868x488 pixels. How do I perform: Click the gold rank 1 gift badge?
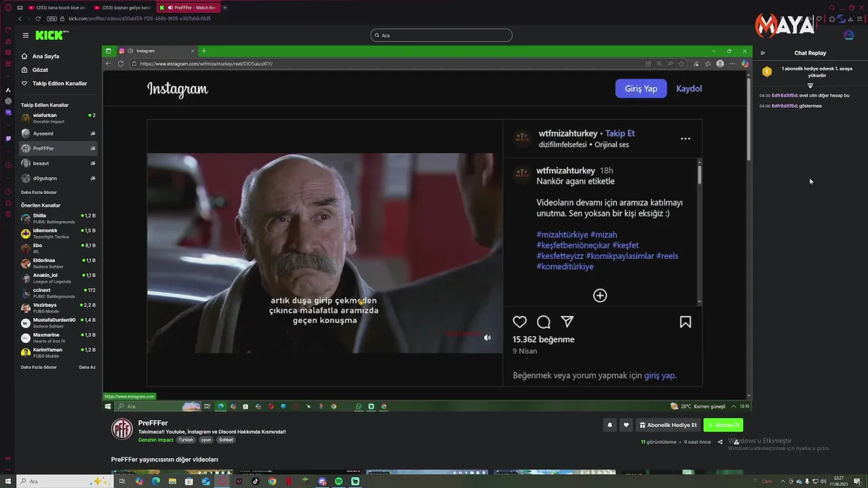click(767, 71)
